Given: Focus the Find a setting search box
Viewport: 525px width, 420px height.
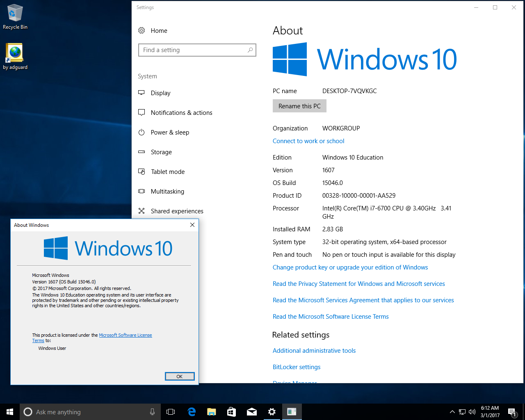Looking at the screenshot, I should (x=197, y=50).
